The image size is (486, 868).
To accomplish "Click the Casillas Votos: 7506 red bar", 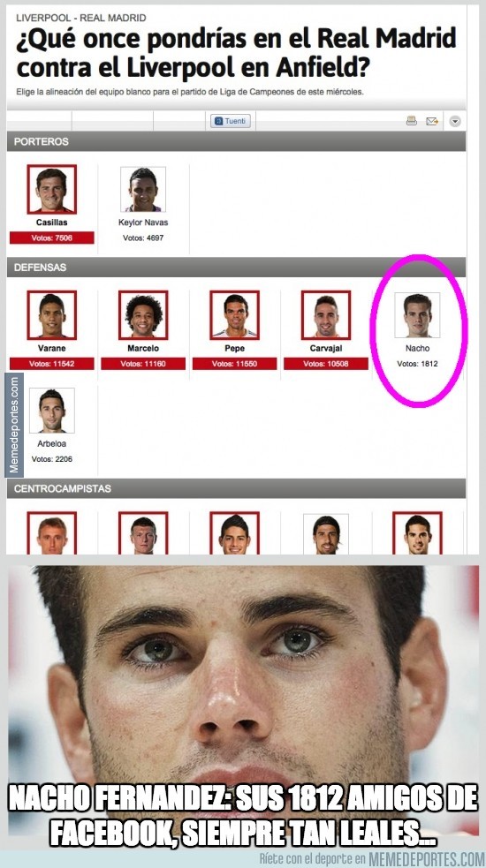I will pos(51,238).
